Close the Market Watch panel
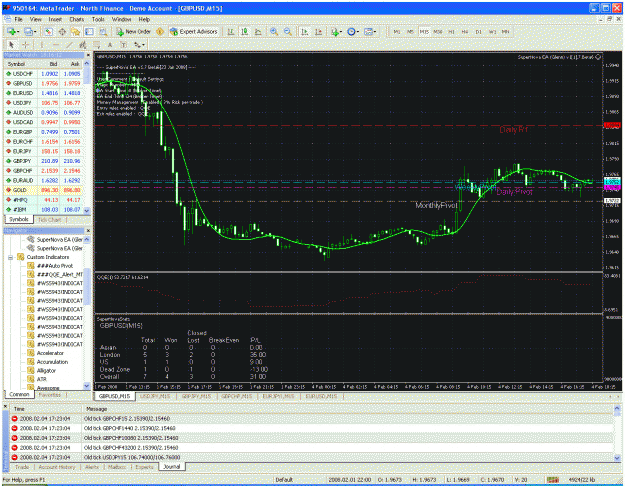This screenshot has width=625, height=486. (x=88, y=55)
